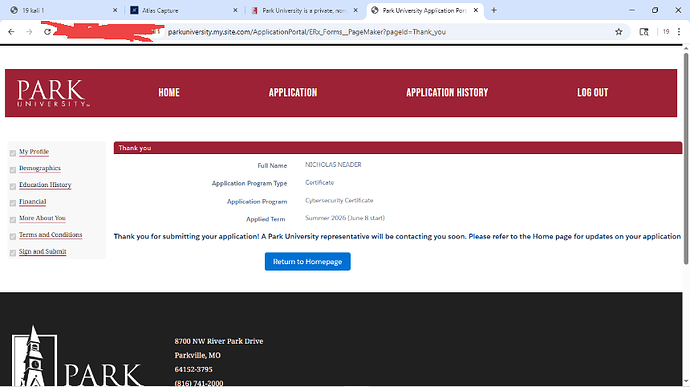Click the 'Cybersecurity Certificate' program value
The image size is (690, 387).
coord(339,200)
